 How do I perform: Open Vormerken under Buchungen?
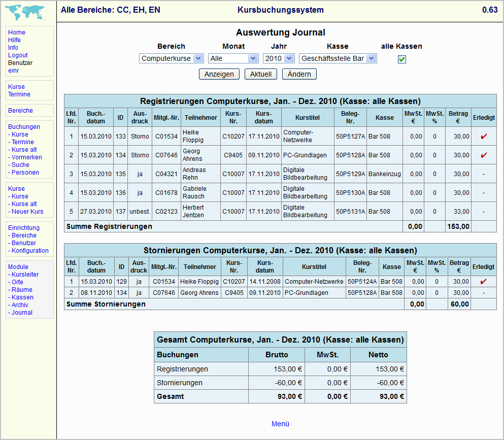tap(27, 157)
